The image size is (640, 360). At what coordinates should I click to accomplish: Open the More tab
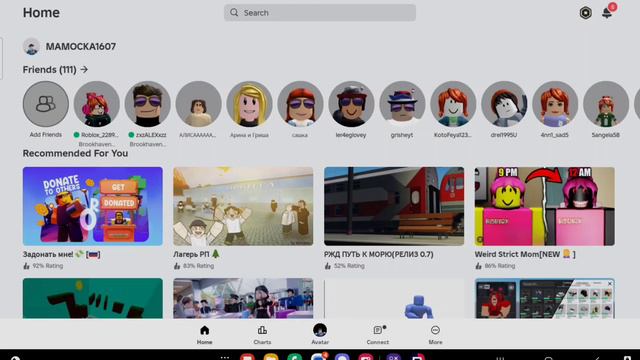tap(435, 335)
